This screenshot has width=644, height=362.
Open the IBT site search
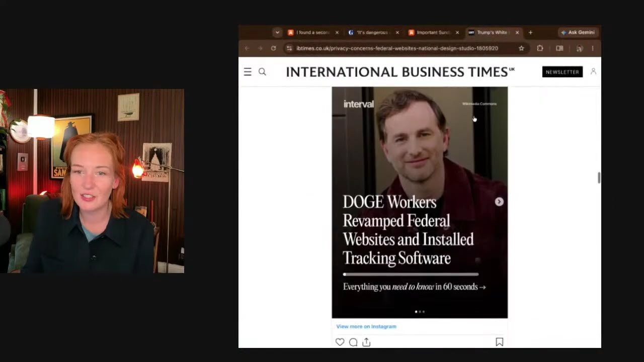(x=262, y=72)
